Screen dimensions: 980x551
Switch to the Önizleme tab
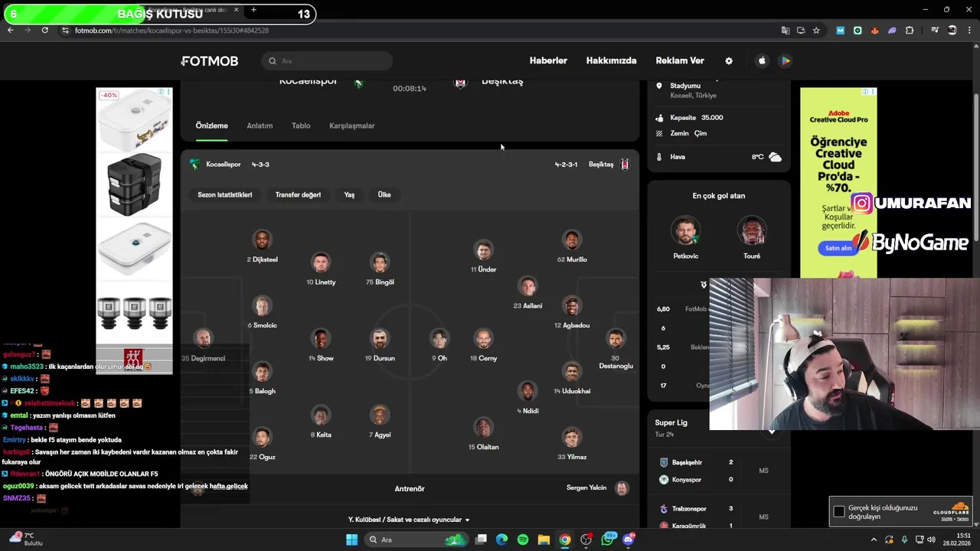211,126
